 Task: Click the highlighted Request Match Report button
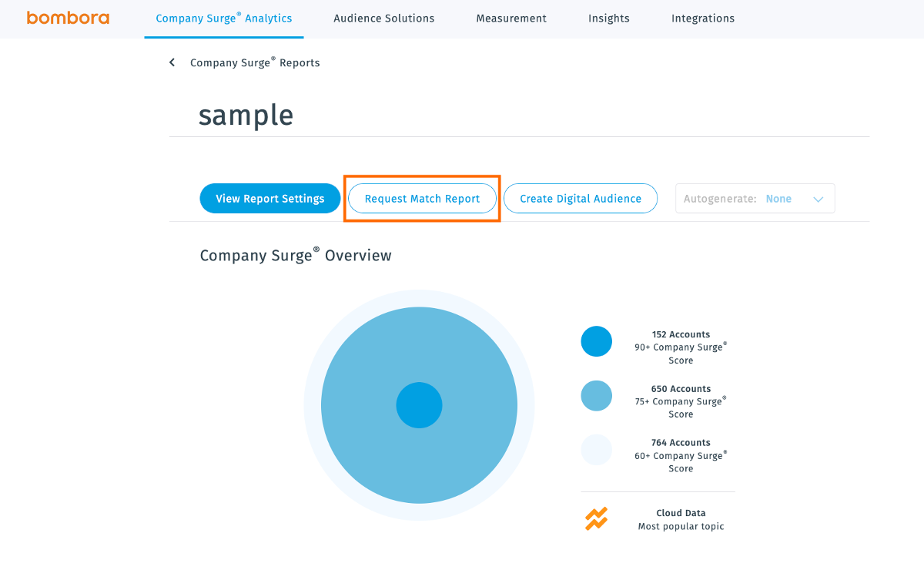point(422,198)
